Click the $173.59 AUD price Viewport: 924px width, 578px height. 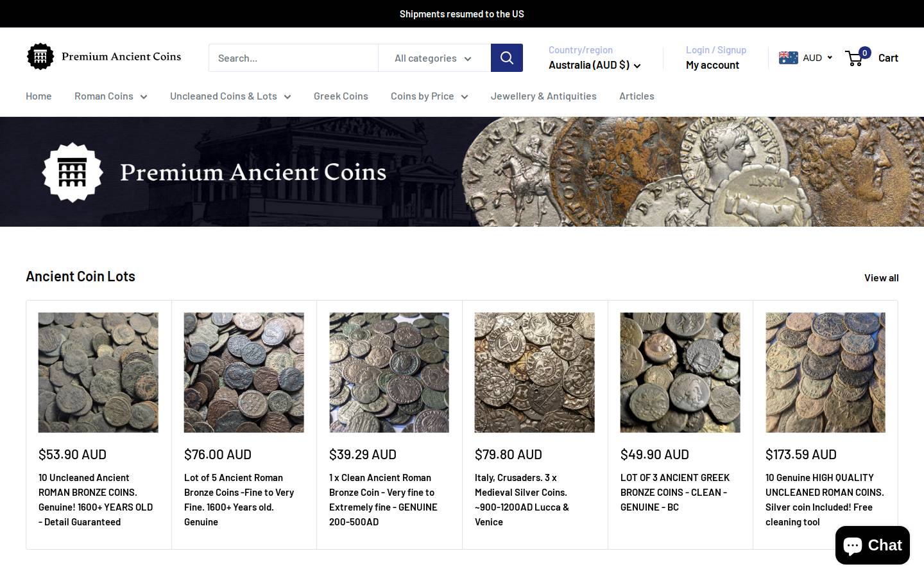(x=801, y=454)
